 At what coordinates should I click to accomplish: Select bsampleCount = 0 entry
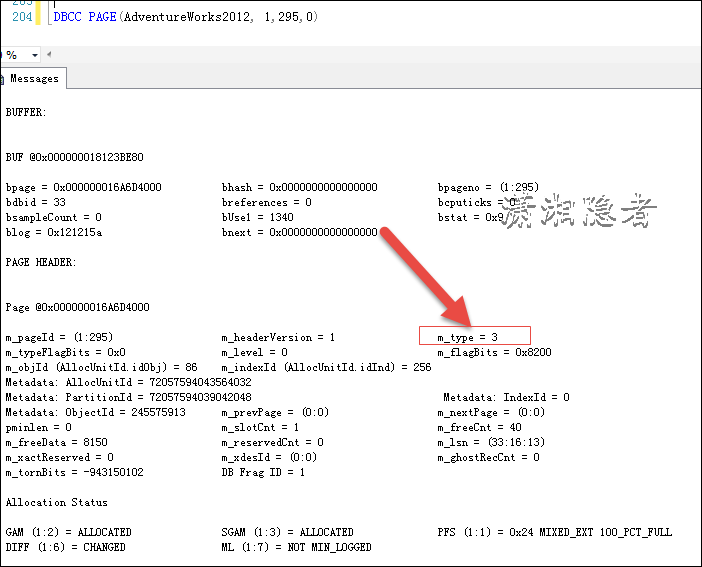coord(54,217)
